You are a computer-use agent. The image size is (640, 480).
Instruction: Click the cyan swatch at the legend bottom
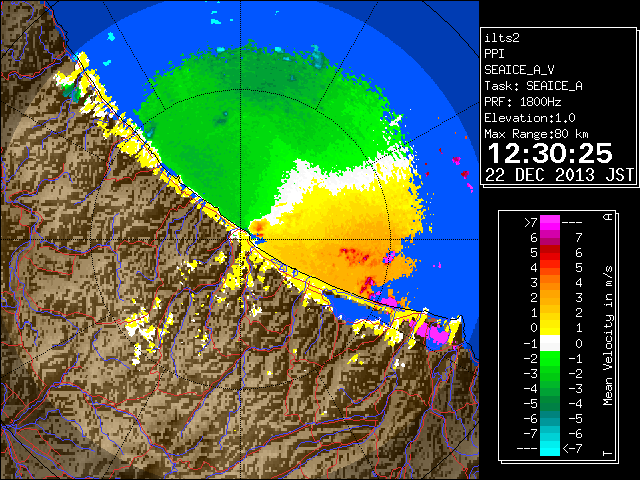pyautogui.click(x=550, y=449)
